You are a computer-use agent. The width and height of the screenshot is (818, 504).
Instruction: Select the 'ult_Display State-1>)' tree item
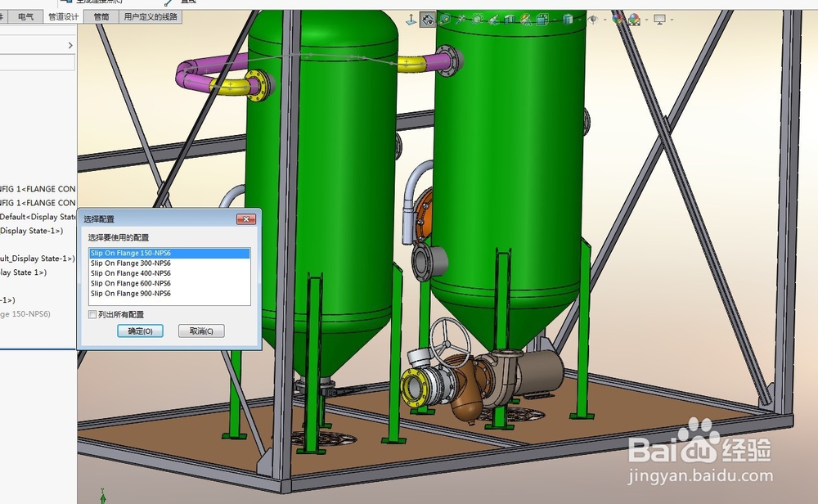point(37,259)
